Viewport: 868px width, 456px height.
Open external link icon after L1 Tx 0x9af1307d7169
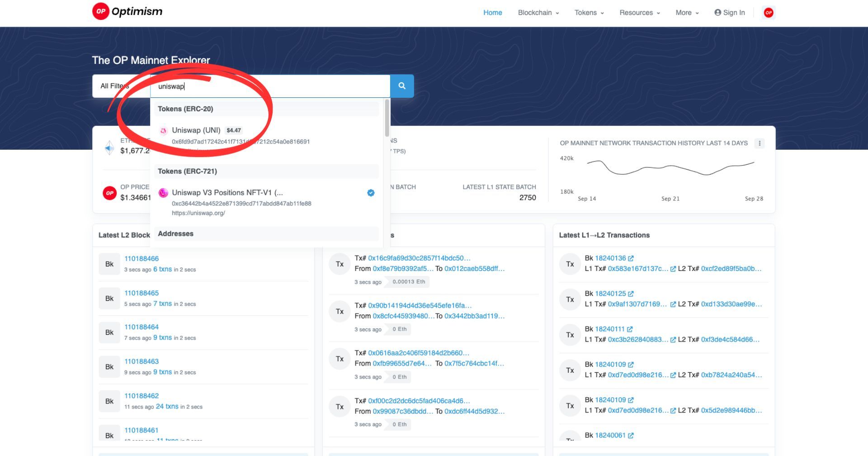[673, 304]
